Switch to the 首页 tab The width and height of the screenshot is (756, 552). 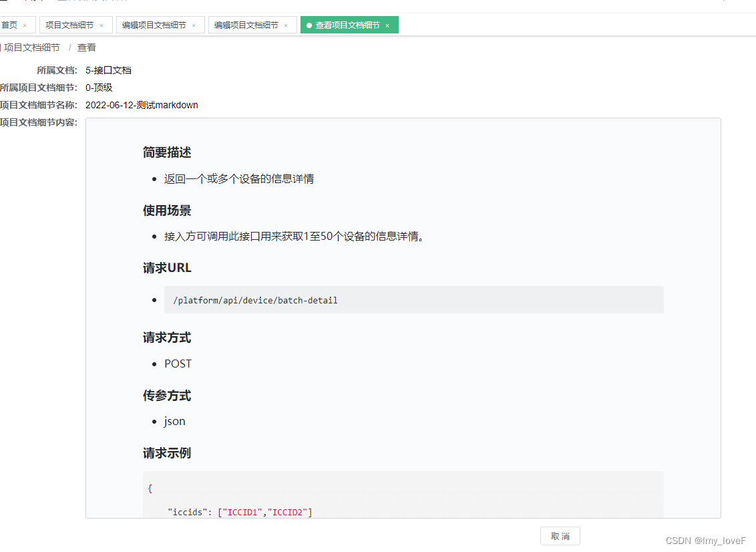(x=10, y=24)
